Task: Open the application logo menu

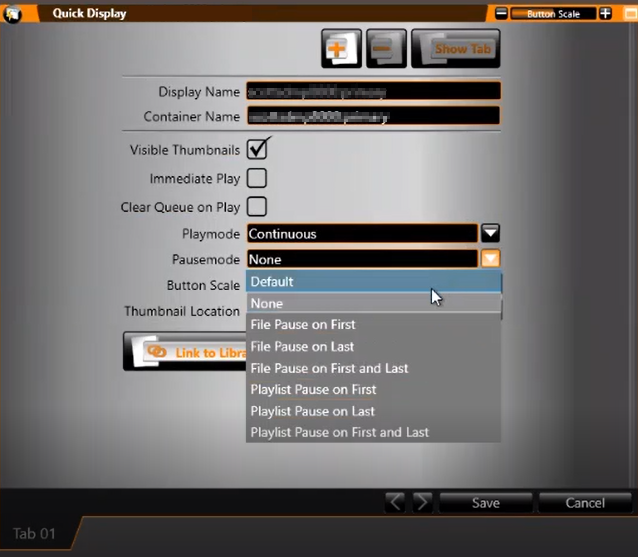Action: pos(12,14)
